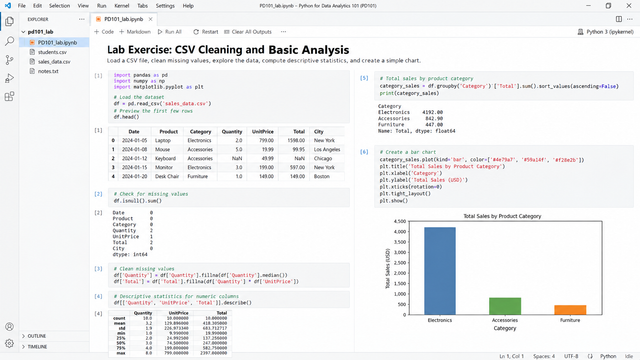This screenshot has height=360, width=640.
Task: Click the Idle kernel status
Action: pos(629,356)
